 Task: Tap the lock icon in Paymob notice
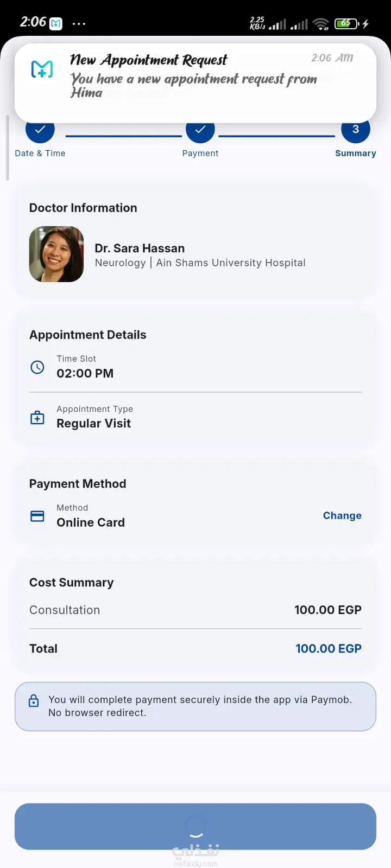[x=34, y=700]
